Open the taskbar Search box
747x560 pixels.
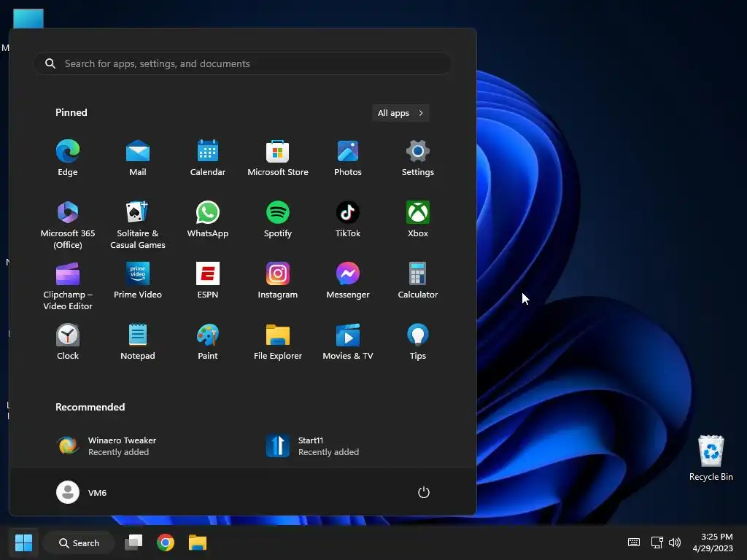[x=79, y=542]
